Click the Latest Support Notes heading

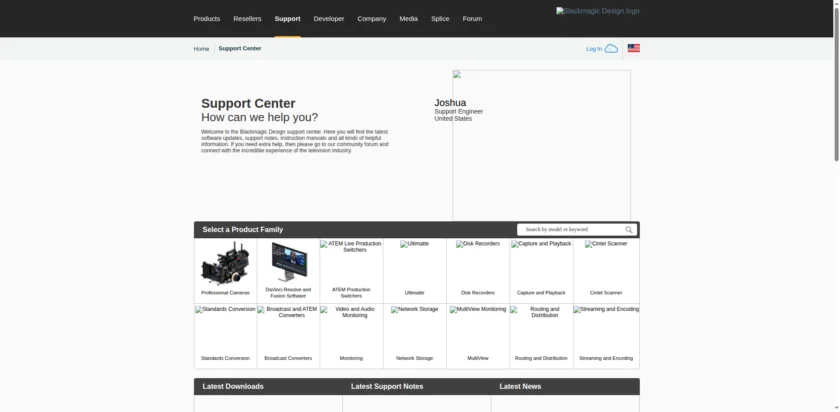tap(387, 386)
